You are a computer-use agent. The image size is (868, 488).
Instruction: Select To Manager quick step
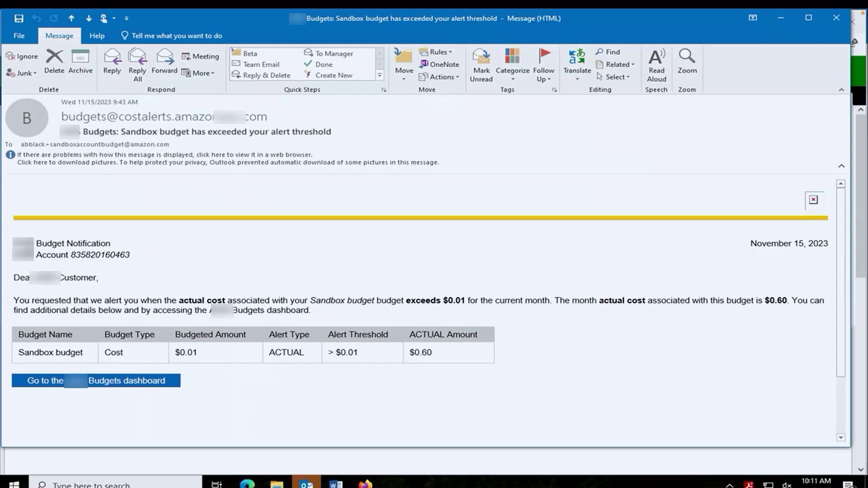pos(329,53)
